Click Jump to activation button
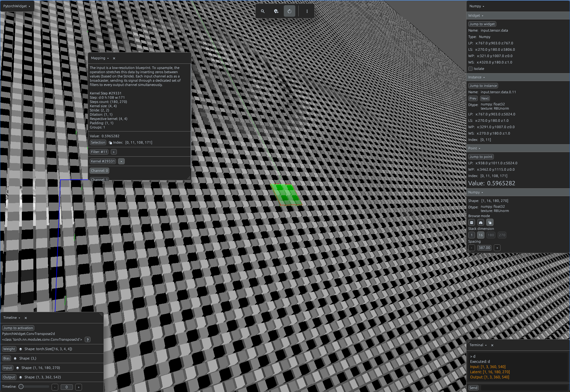The height and width of the screenshot is (392, 570). (18, 328)
